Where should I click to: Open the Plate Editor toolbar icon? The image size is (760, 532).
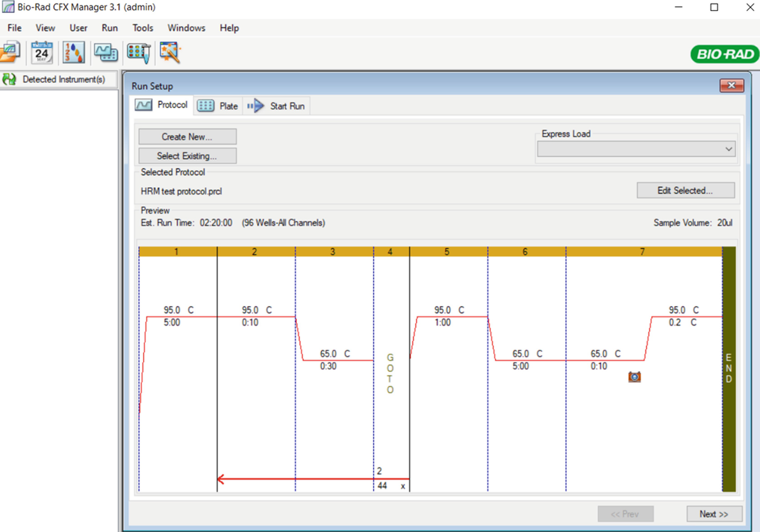tap(139, 53)
